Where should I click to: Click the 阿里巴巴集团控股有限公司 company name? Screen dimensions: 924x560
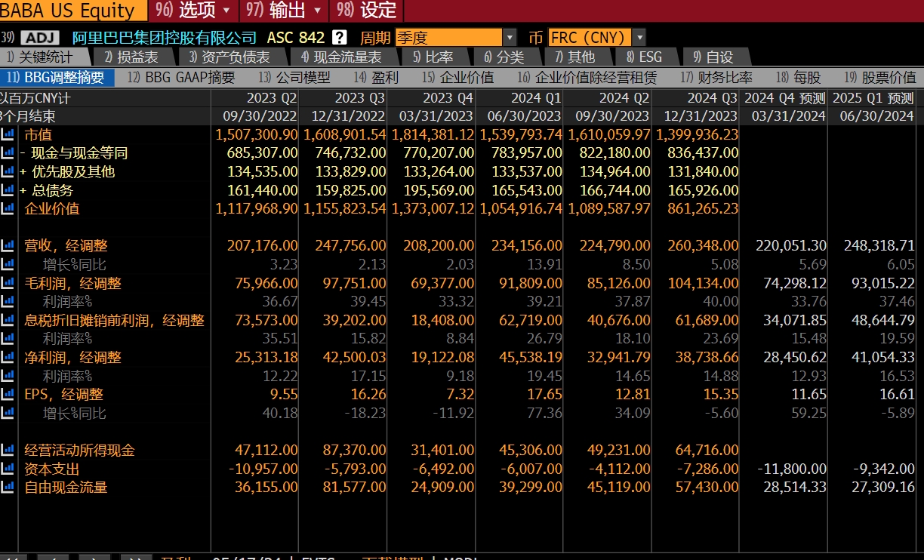165,38
